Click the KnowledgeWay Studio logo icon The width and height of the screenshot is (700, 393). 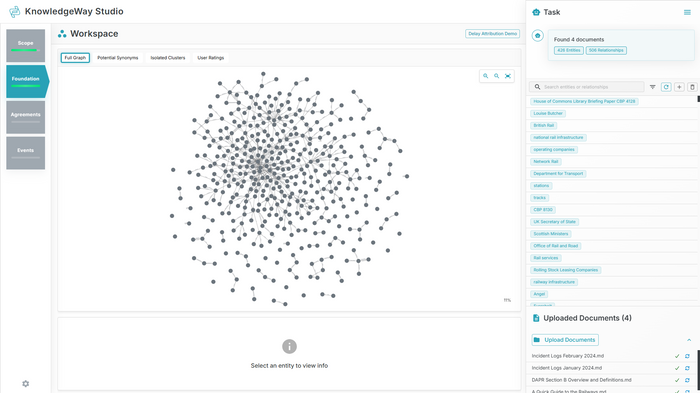coord(15,12)
